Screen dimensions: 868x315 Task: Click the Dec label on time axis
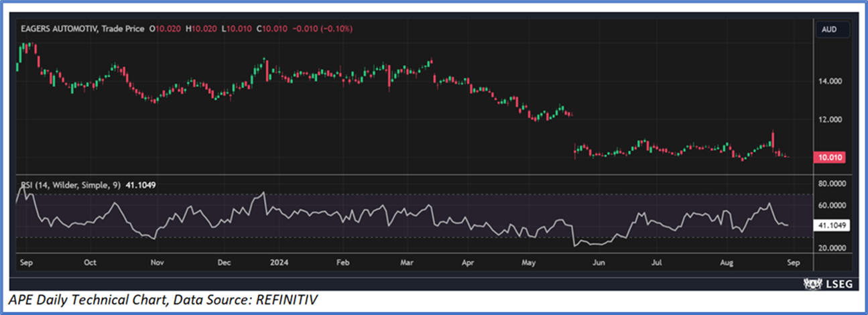pos(225,263)
